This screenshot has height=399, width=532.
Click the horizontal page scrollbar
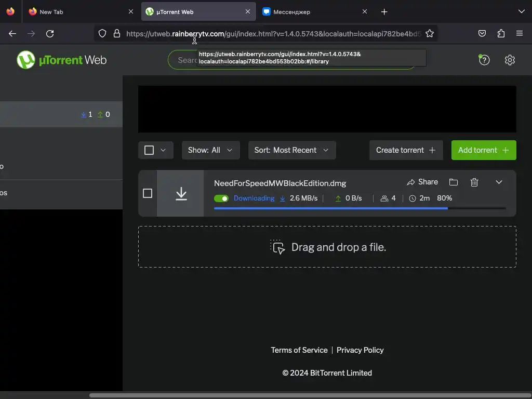(x=311, y=395)
